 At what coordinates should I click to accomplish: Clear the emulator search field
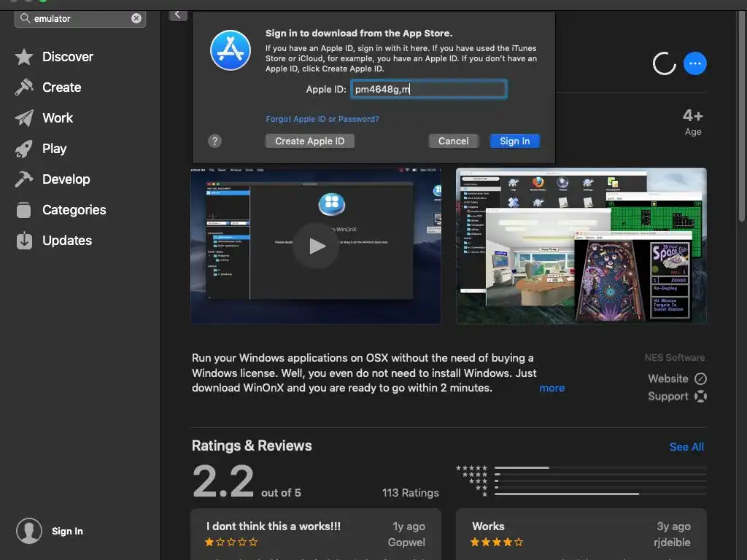(136, 18)
